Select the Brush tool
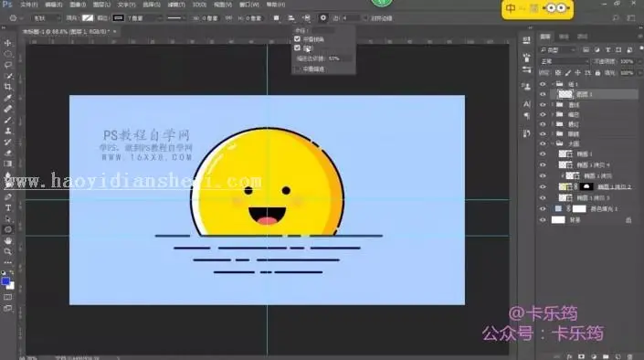 point(8,120)
